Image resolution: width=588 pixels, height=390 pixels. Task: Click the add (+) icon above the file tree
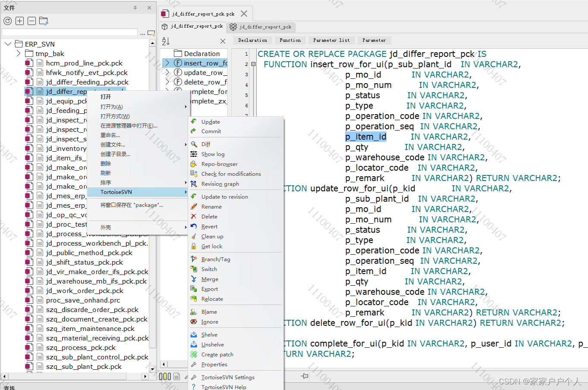coord(19,21)
